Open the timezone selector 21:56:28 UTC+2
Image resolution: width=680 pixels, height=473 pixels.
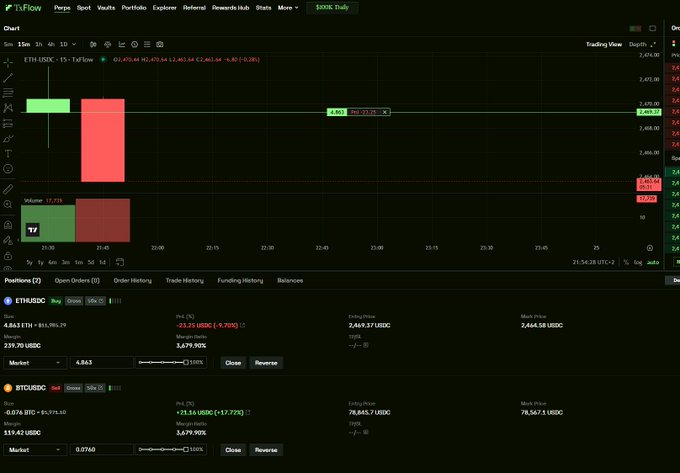(593, 262)
